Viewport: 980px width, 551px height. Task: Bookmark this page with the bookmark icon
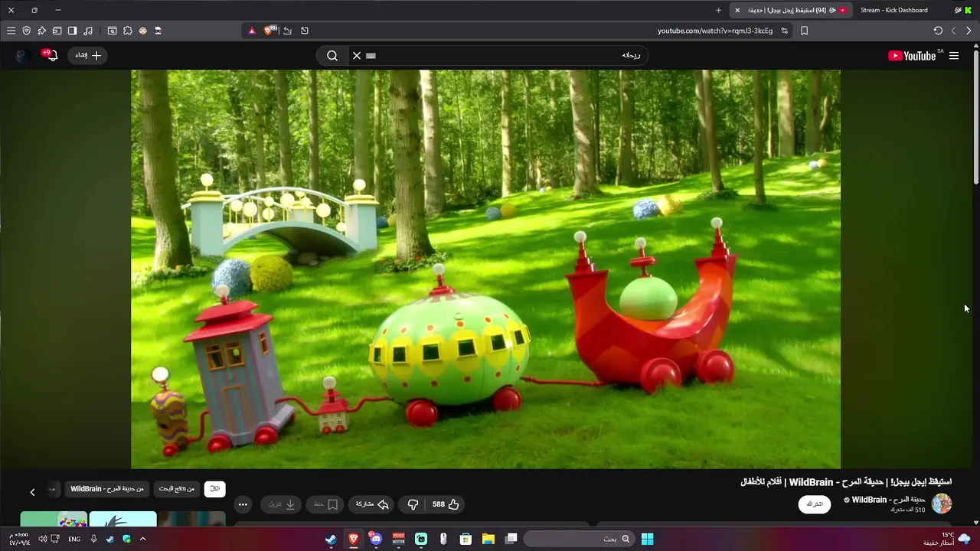point(804,31)
